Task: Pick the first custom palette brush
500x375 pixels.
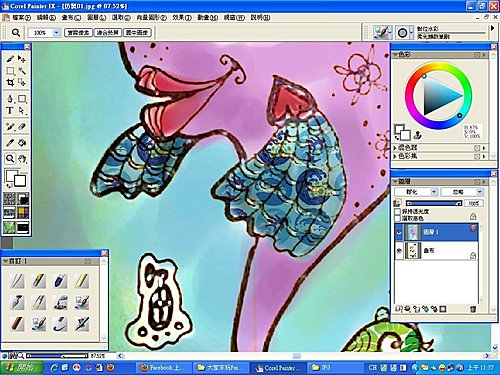Action: (x=17, y=281)
